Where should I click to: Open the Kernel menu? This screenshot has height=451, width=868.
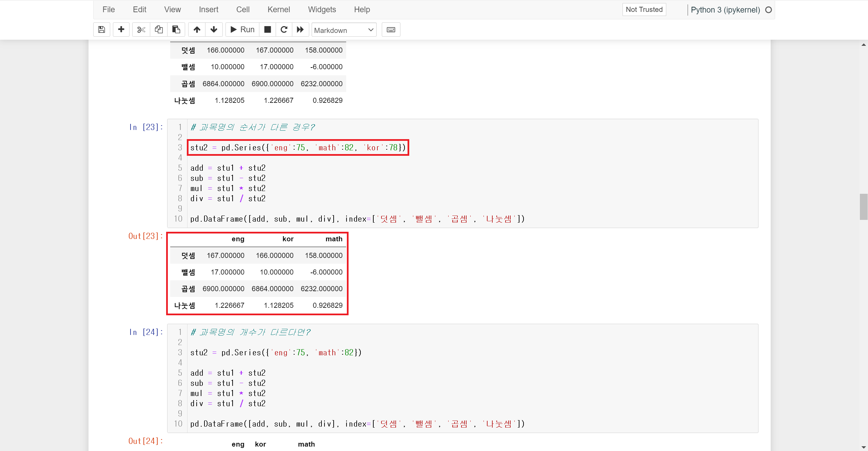(278, 10)
